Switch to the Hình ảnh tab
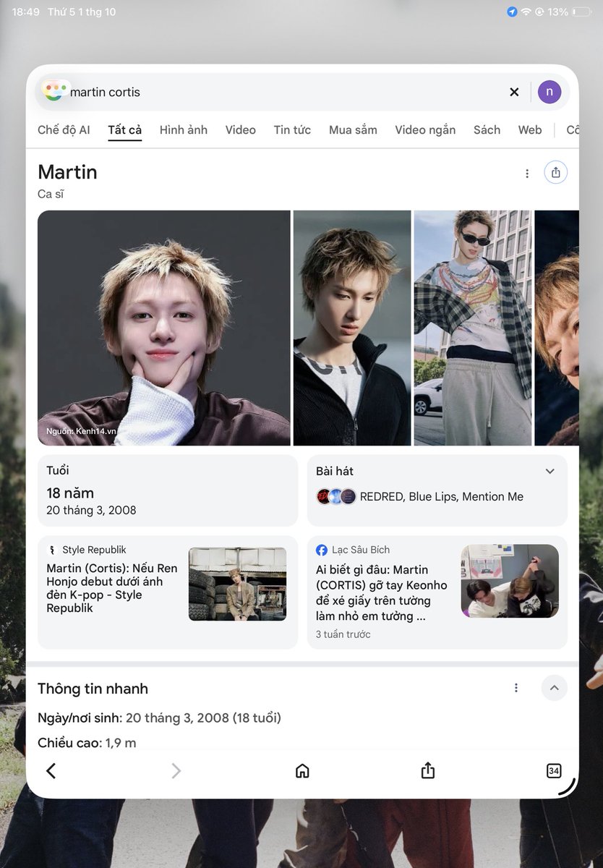The width and height of the screenshot is (603, 868). pyautogui.click(x=184, y=130)
